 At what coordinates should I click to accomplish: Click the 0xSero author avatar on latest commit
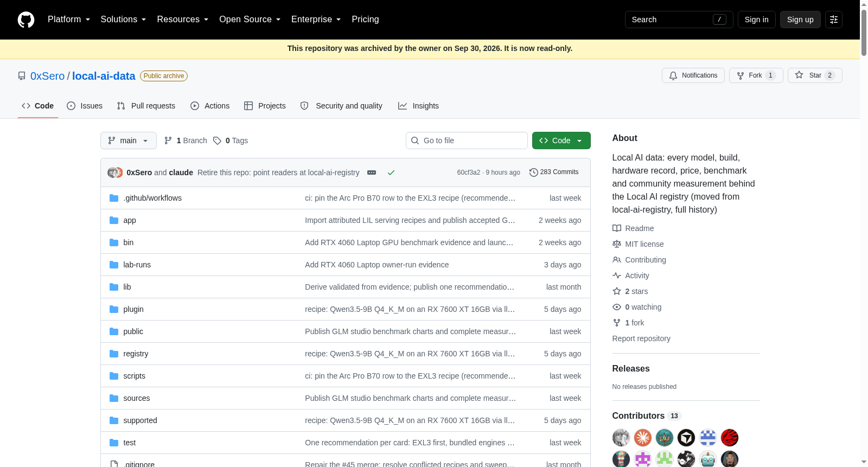pos(113,172)
